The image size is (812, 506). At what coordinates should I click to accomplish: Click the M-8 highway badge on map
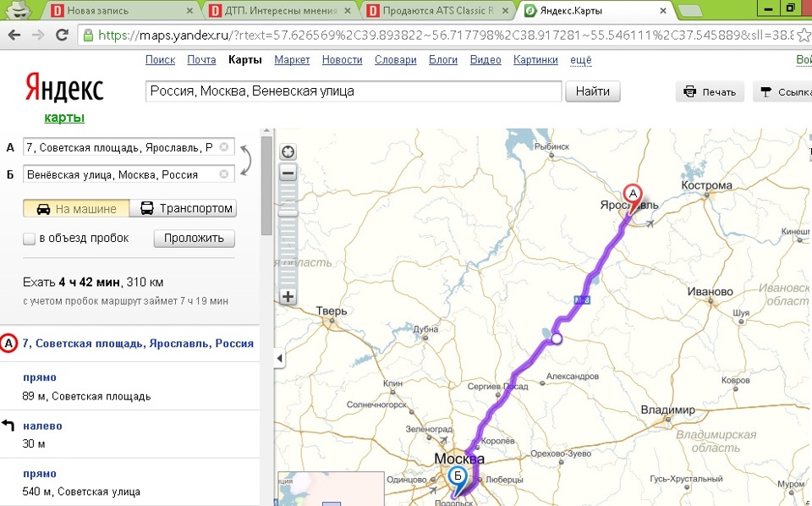pos(582,300)
